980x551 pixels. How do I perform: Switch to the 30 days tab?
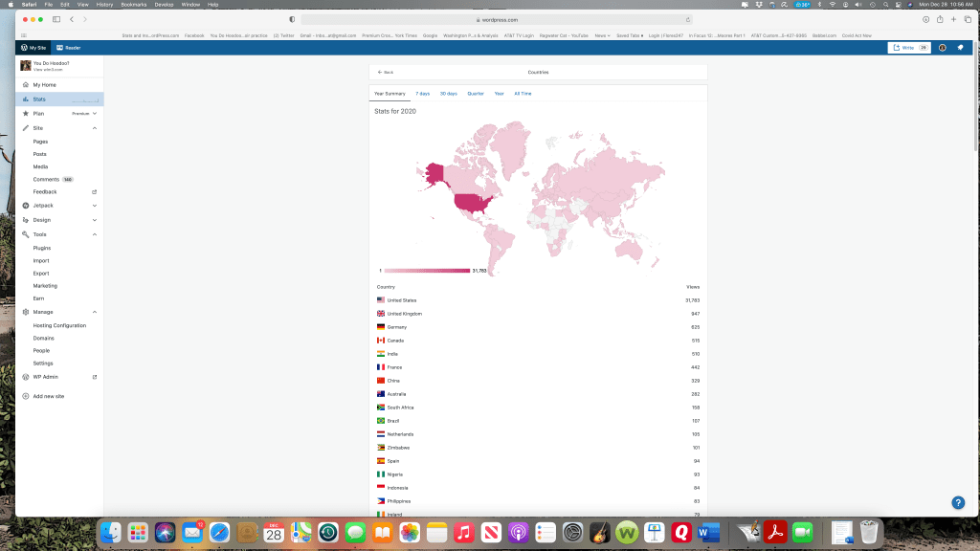pyautogui.click(x=448, y=94)
